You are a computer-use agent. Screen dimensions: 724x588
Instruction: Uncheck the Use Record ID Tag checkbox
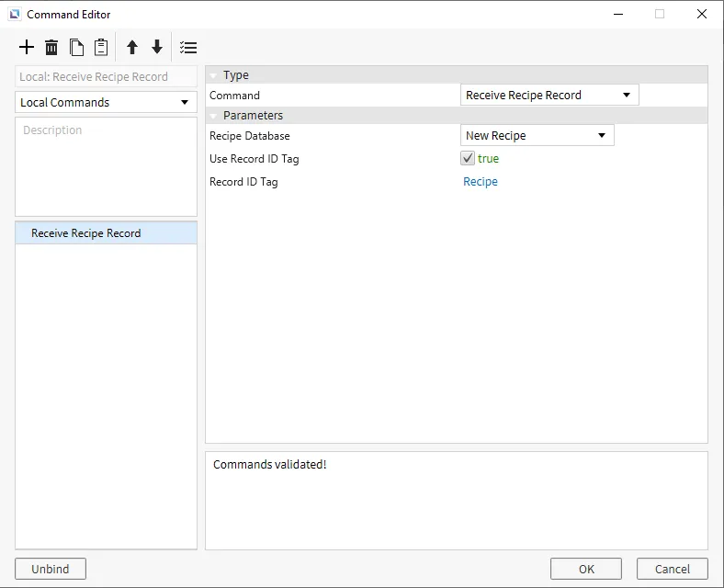click(x=469, y=159)
